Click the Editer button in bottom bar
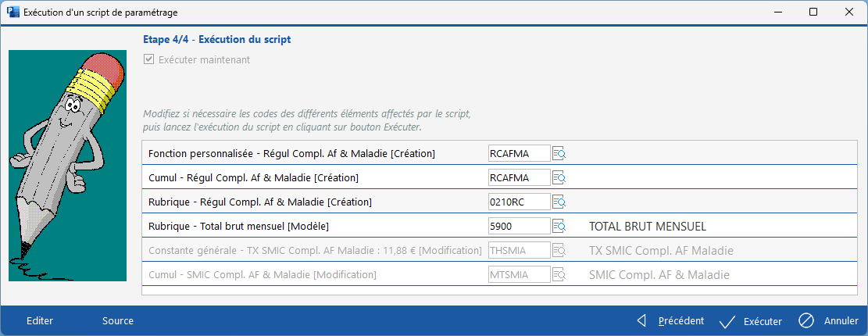This screenshot has height=336, width=868. tap(40, 320)
